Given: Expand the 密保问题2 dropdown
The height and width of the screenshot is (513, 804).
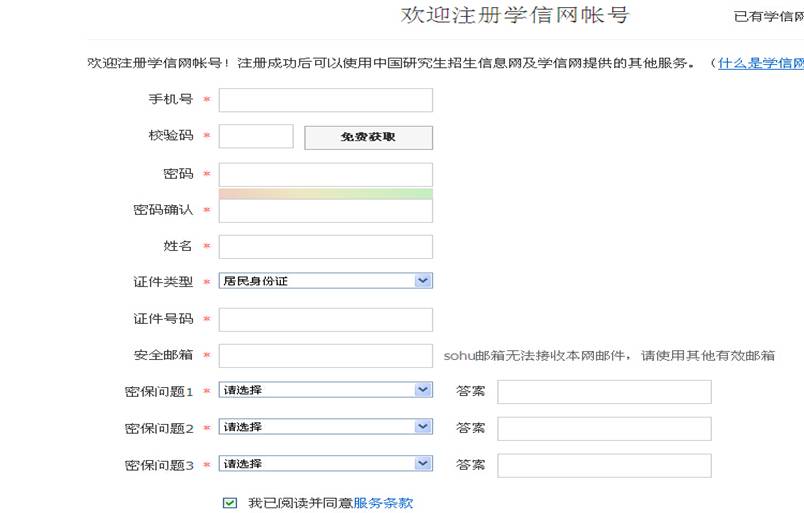Looking at the screenshot, I should click(x=325, y=427).
